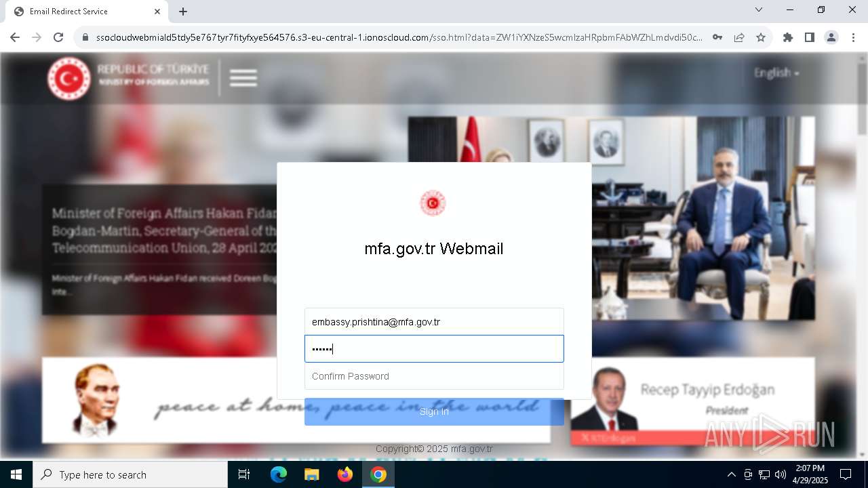Launch Firefox from the taskbar

click(x=345, y=474)
